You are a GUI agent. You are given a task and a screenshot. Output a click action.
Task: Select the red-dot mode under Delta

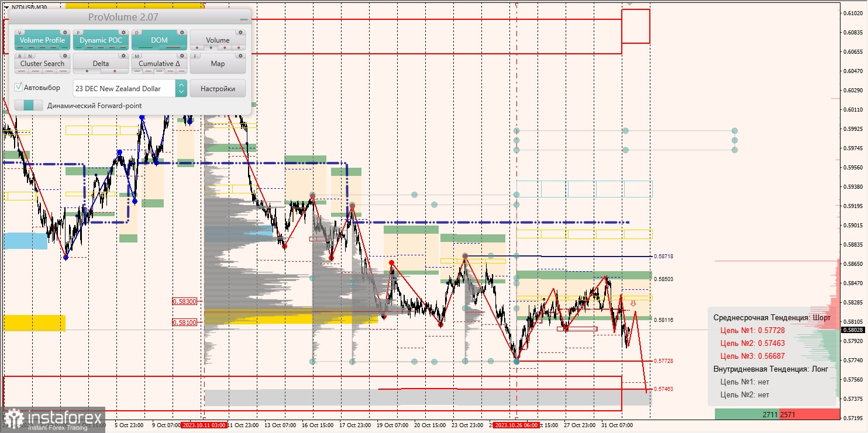coord(115,71)
